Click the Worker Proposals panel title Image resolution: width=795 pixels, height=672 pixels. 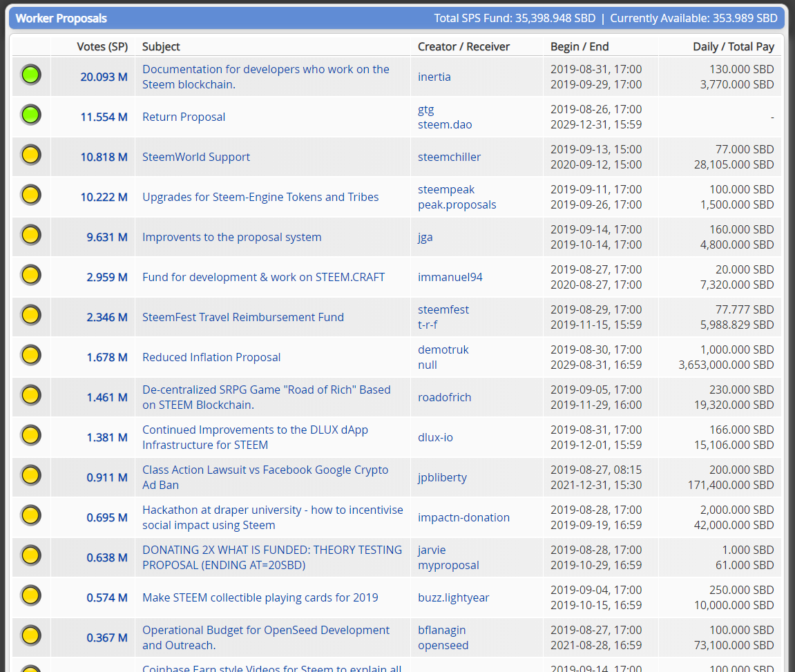pyautogui.click(x=61, y=18)
